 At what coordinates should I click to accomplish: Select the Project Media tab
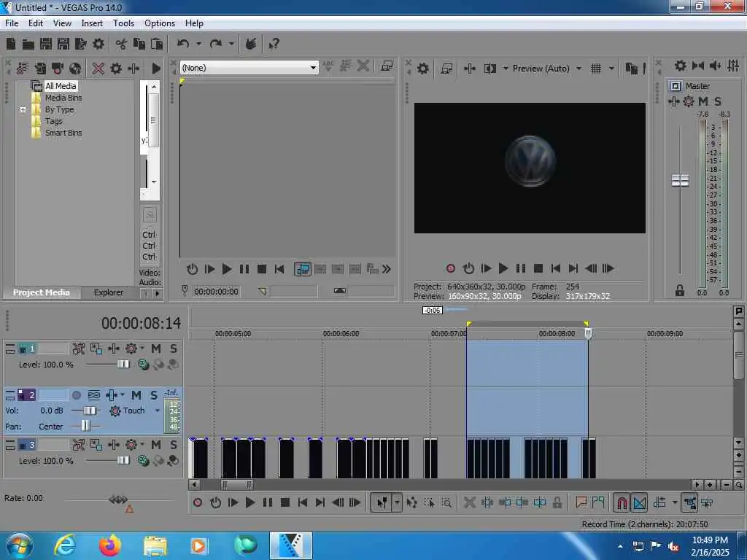point(42,292)
